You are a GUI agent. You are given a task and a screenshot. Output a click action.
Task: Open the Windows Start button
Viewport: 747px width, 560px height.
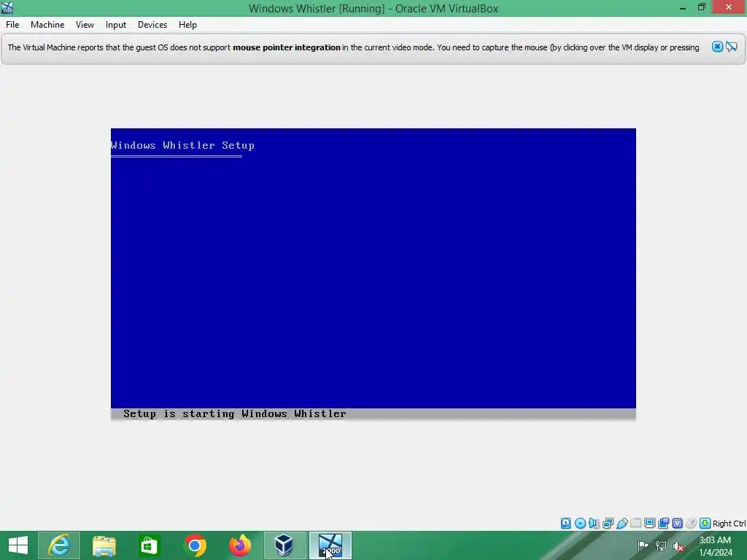coord(18,545)
